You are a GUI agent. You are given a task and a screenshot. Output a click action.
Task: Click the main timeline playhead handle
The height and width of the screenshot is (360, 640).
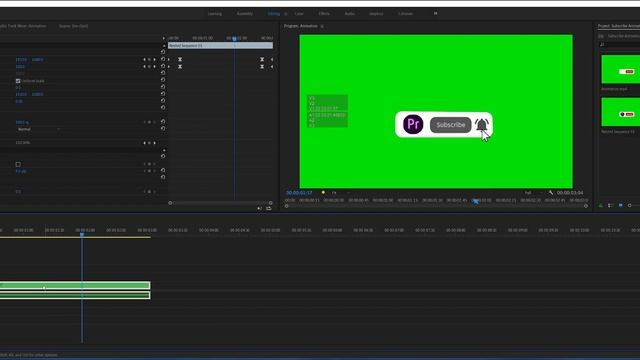point(82,234)
